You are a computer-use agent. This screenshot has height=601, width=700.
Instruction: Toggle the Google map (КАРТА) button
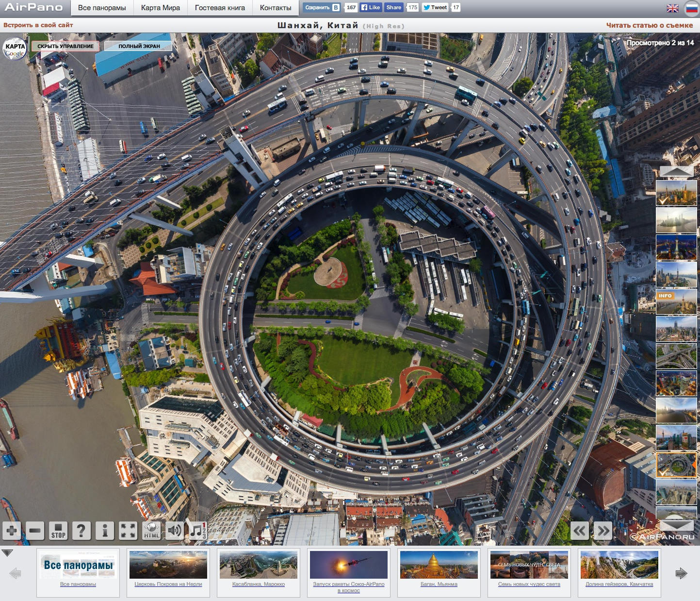(15, 49)
